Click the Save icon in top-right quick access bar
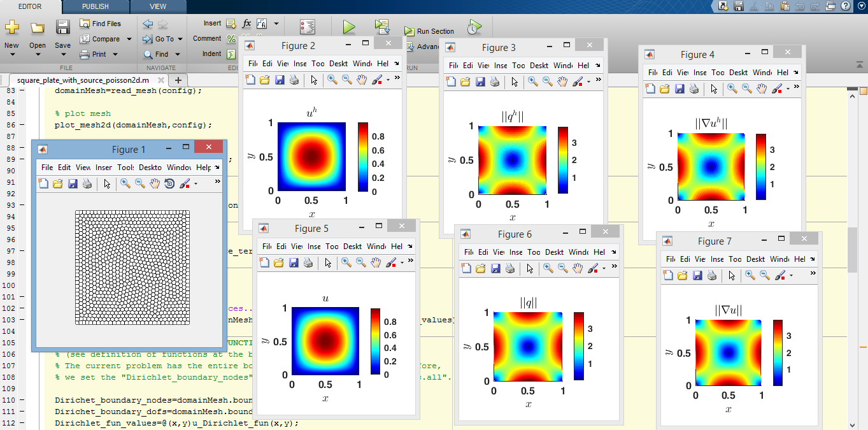Viewport: 868px width, 430px height. pos(739,6)
